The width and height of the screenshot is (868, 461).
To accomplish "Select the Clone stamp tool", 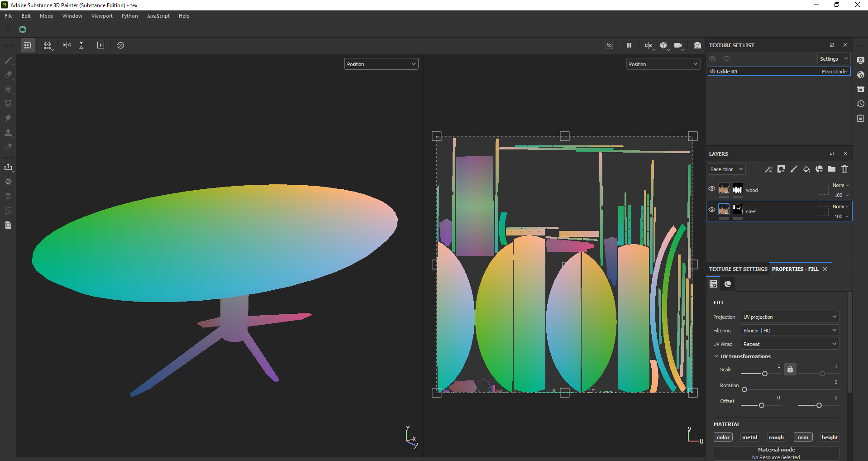I will pos(8,133).
